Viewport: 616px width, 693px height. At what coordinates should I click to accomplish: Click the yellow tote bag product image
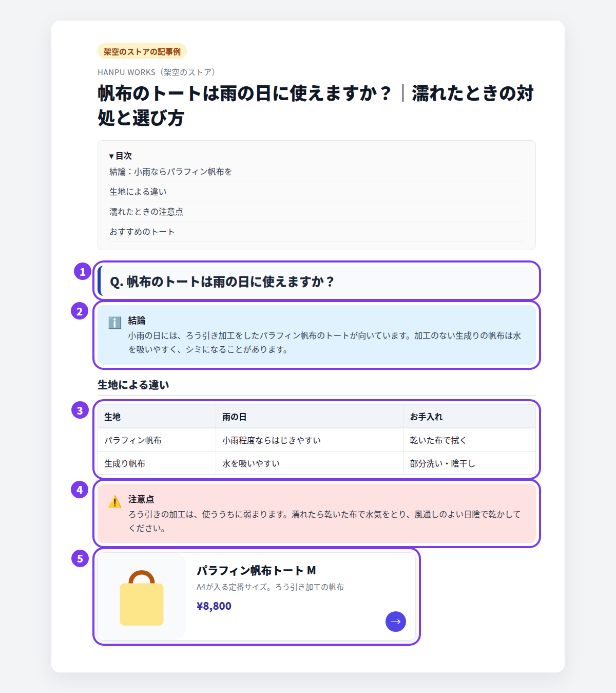pyautogui.click(x=142, y=597)
